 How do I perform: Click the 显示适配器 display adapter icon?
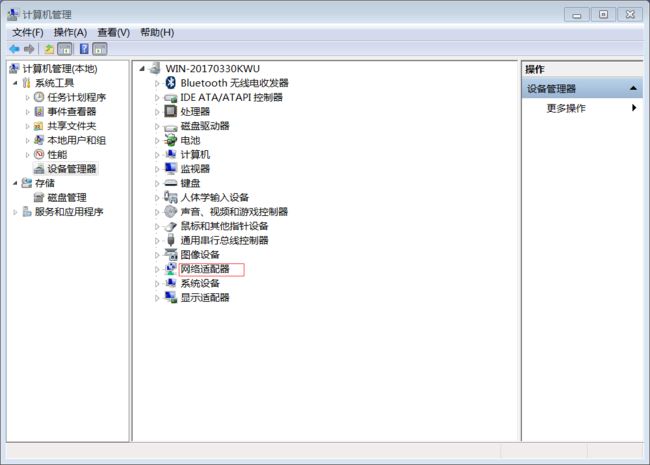click(x=170, y=298)
